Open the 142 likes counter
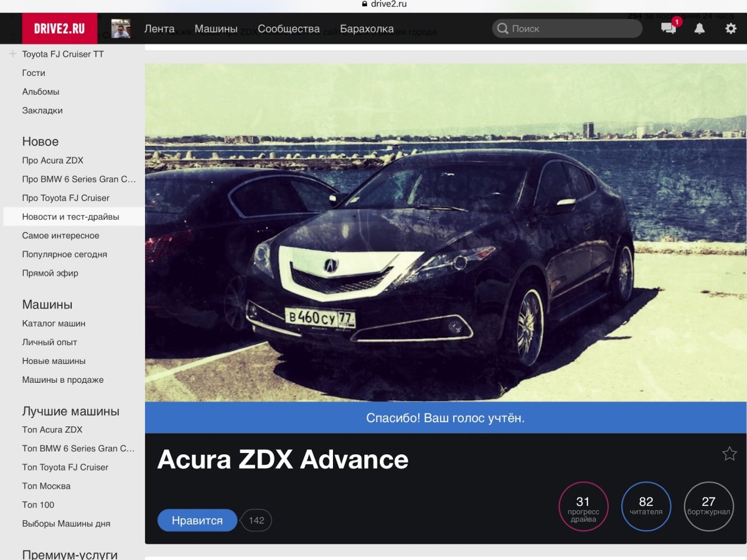 click(x=256, y=520)
